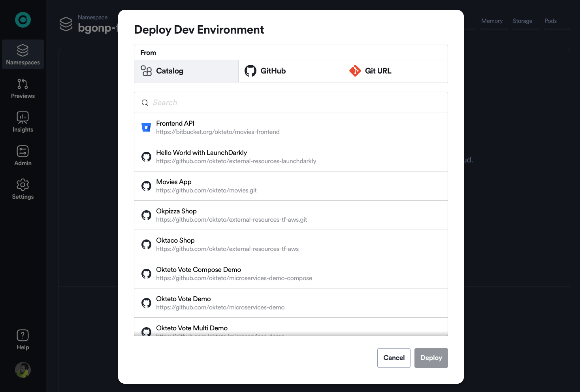Switch to the GitHub source tab

tap(290, 71)
